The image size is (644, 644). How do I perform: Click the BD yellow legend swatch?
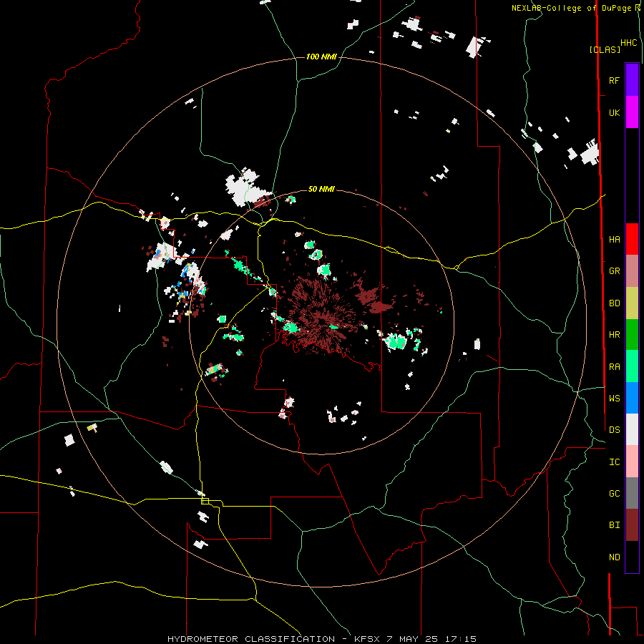(x=632, y=303)
